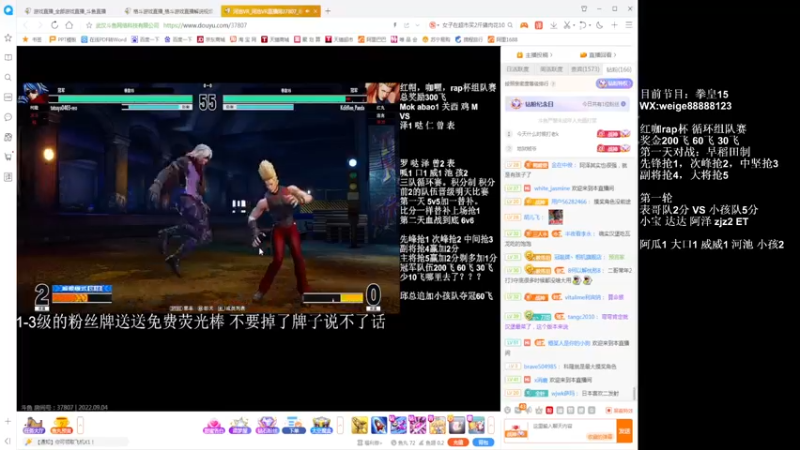This screenshot has height=450, width=800.
Task: Open the 钻粉纪念日 banner
Action: pos(567,104)
